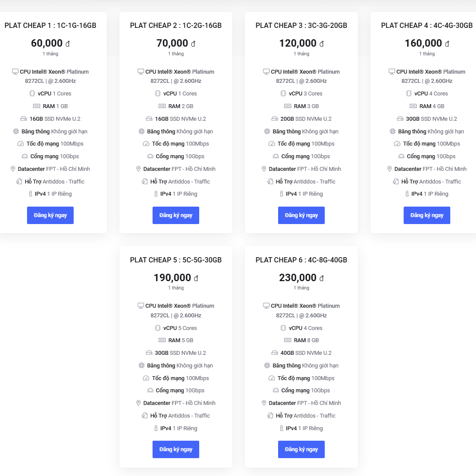The height and width of the screenshot is (476, 476).
Task: Click Đăng ký ngay for Plat Cheap 4
Action: point(427,215)
